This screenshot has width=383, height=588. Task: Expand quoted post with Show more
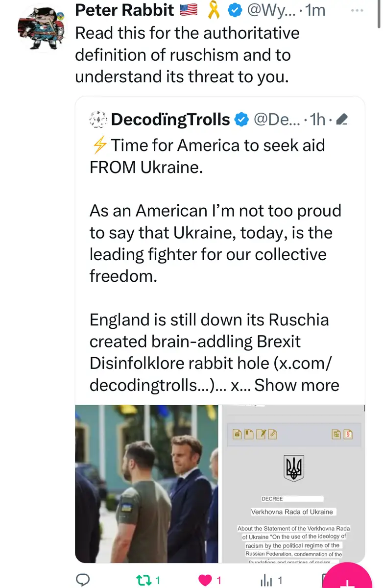[x=297, y=385]
